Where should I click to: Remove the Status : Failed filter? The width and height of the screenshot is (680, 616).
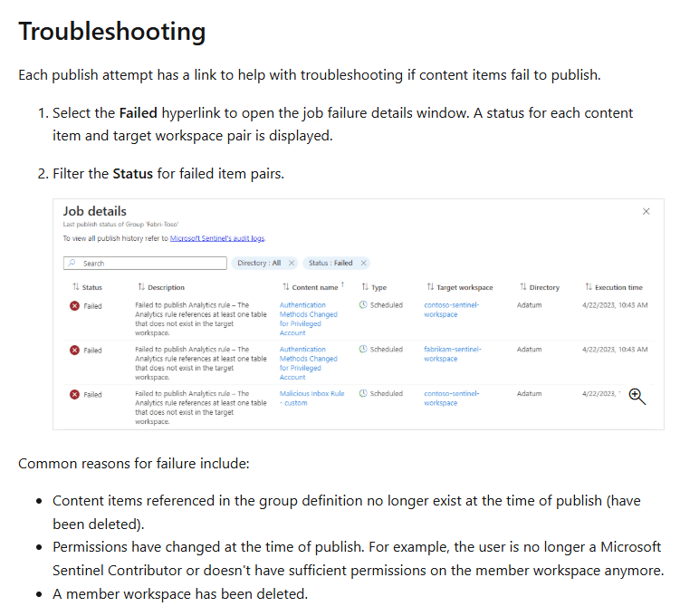(x=364, y=264)
